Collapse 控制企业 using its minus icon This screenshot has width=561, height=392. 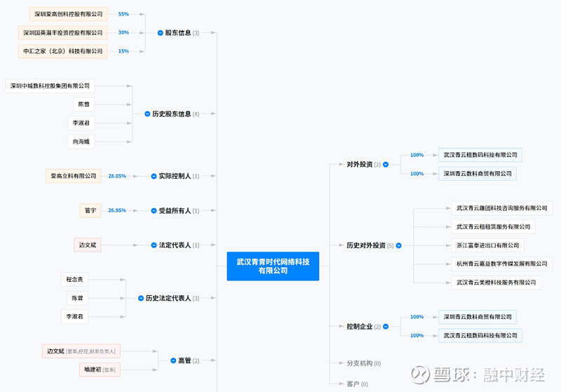386,326
